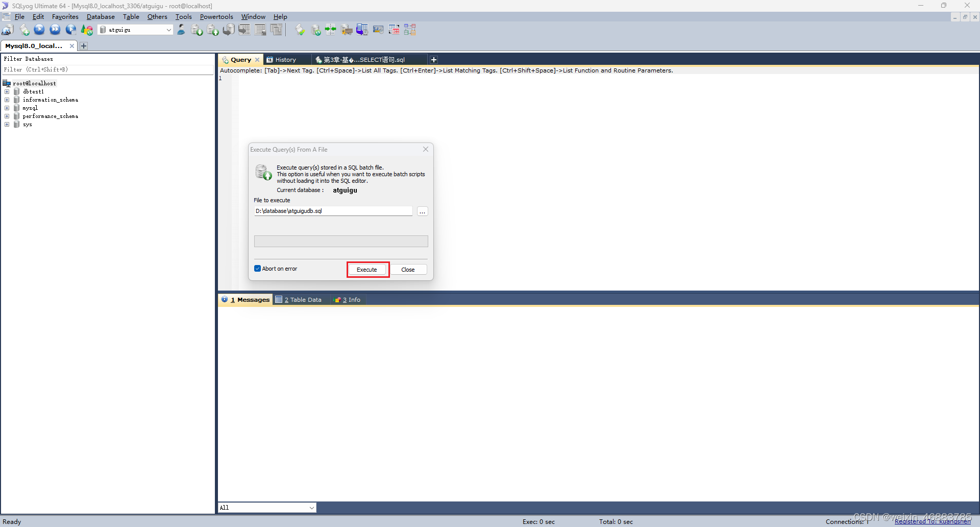Expand the performance_schema database node
The width and height of the screenshot is (980, 527).
[7, 116]
